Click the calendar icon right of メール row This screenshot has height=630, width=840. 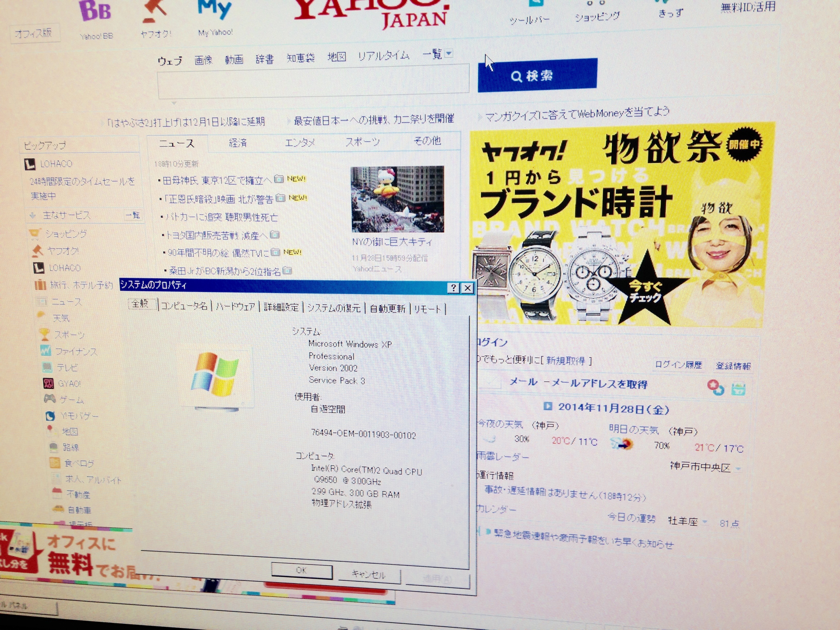pos(738,389)
